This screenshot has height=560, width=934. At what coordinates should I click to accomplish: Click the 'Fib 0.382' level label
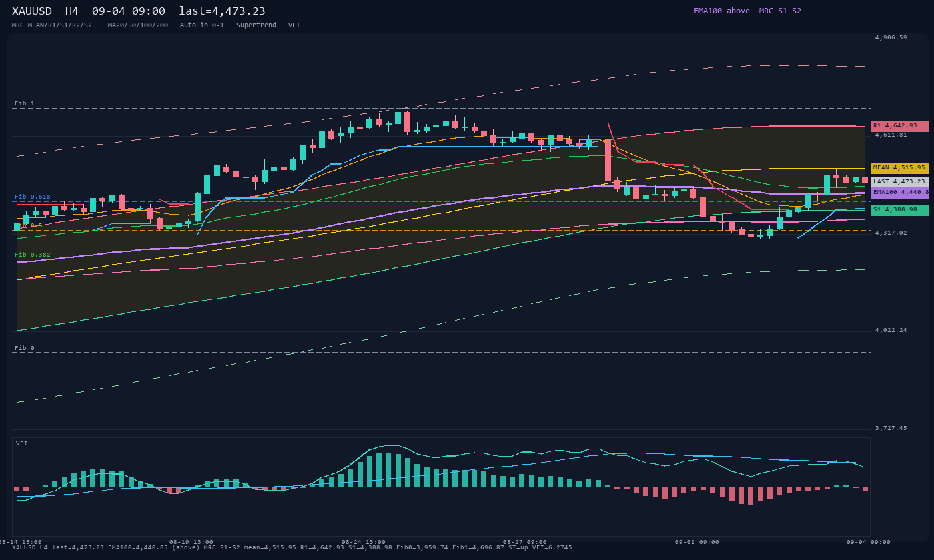point(33,255)
